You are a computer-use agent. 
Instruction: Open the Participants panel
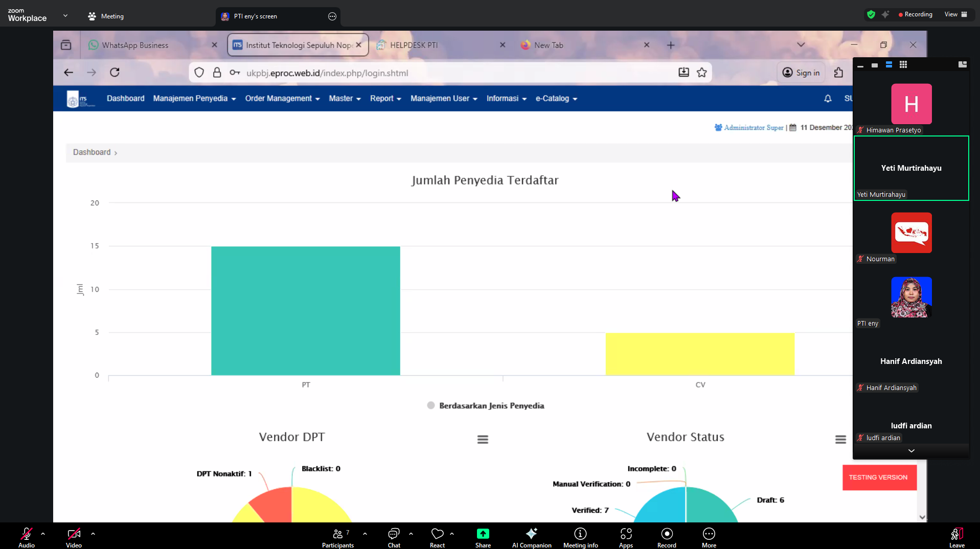337,534
